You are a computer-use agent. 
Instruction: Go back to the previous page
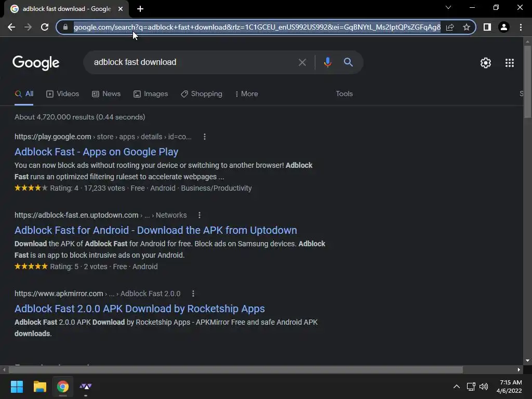click(11, 27)
